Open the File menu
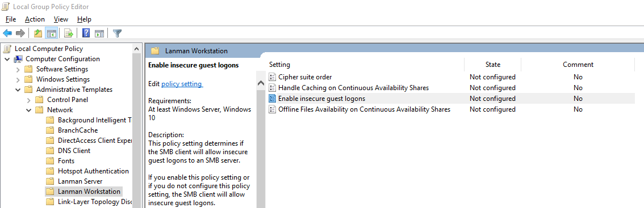The height and width of the screenshot is (208, 644). click(11, 19)
